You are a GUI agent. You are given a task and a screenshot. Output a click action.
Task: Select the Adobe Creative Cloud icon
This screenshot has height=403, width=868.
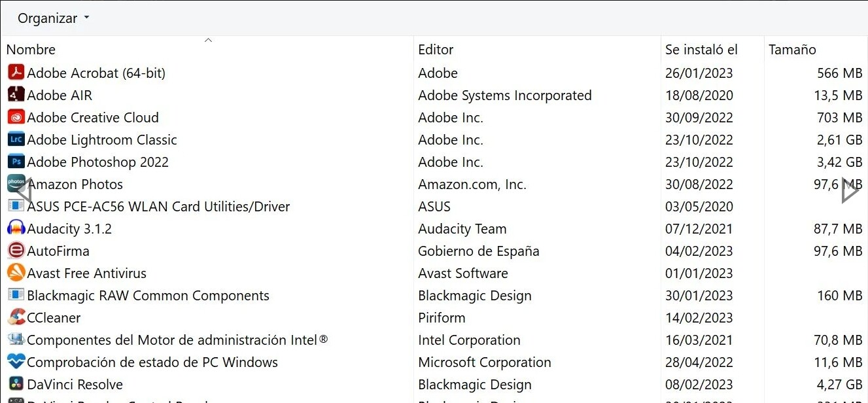point(16,117)
